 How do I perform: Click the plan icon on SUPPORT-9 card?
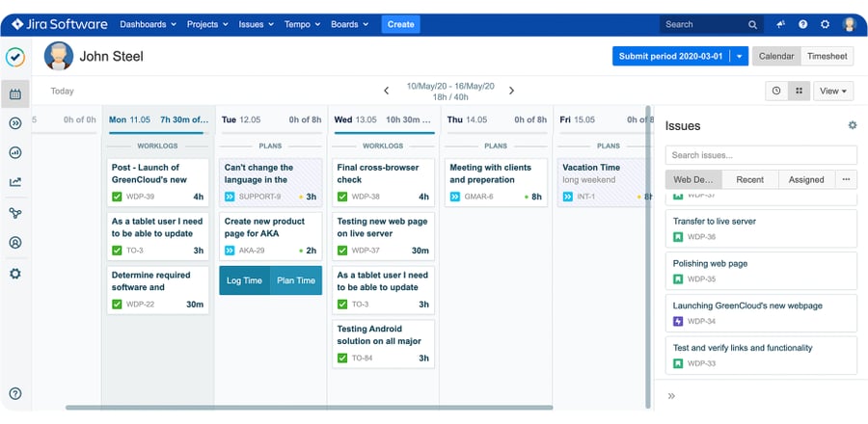(x=230, y=197)
